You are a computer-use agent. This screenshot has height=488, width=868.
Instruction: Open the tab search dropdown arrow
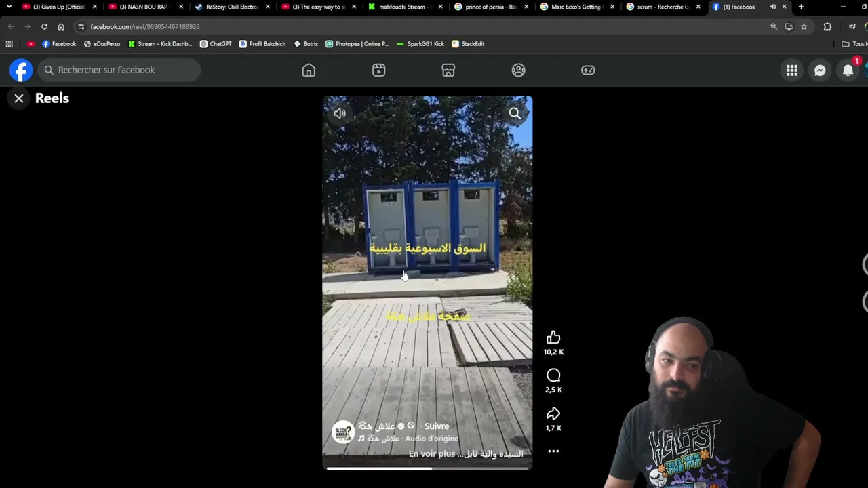(x=9, y=7)
